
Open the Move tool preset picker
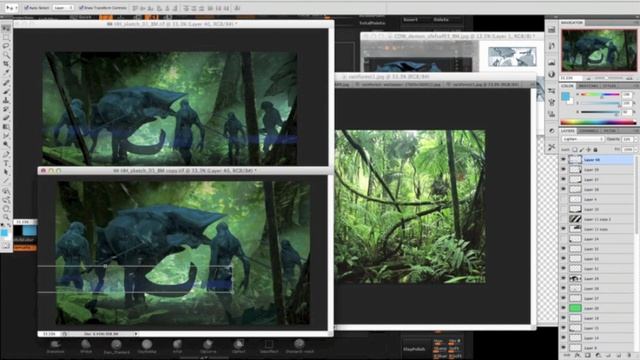11,8
